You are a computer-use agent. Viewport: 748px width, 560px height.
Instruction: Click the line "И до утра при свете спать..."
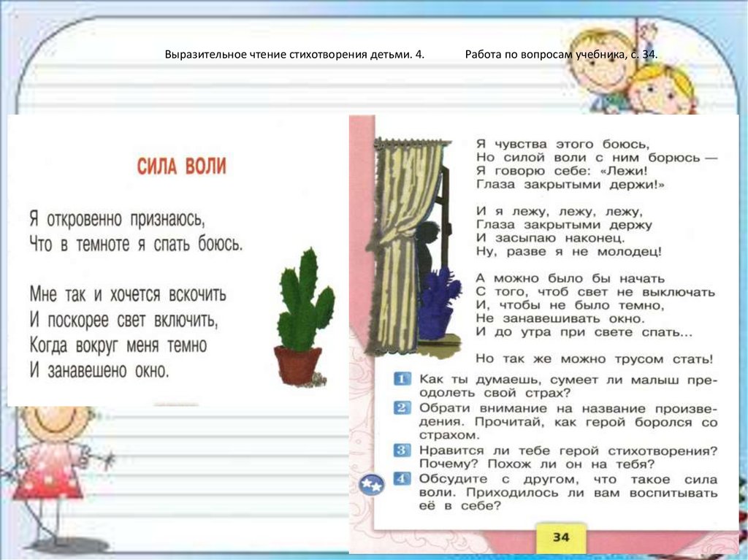click(584, 332)
